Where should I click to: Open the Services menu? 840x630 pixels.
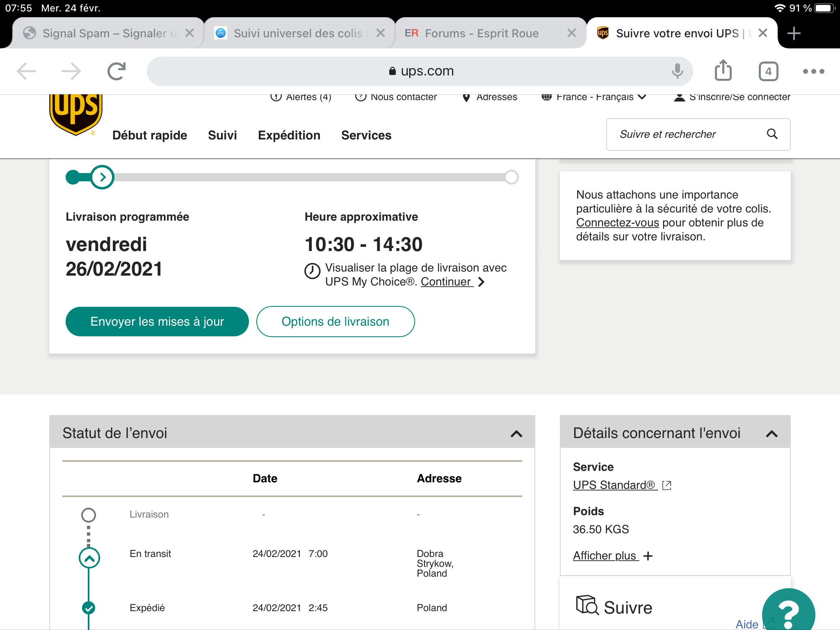tap(366, 135)
